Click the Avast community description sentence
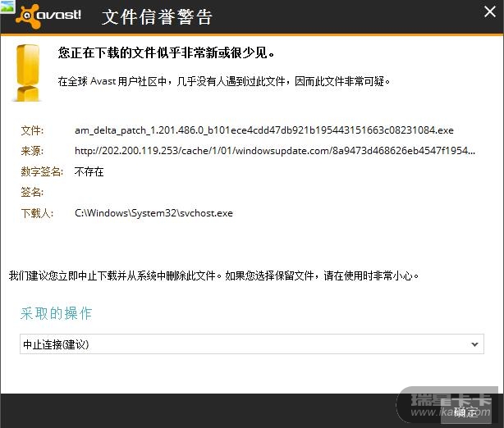504x428 pixels. pos(224,81)
